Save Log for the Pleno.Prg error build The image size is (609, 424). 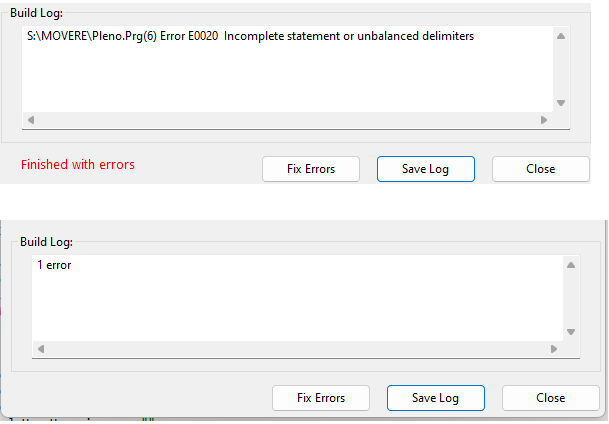click(x=425, y=169)
